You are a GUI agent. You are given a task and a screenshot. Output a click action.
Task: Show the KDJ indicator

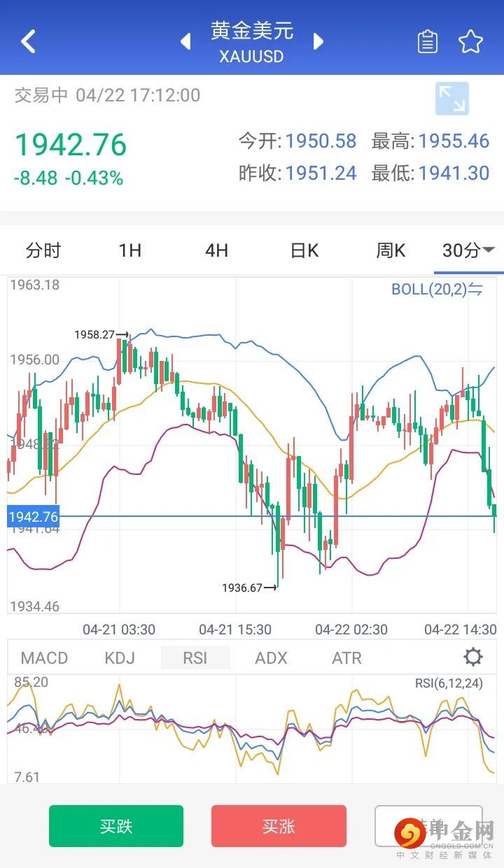(120, 658)
